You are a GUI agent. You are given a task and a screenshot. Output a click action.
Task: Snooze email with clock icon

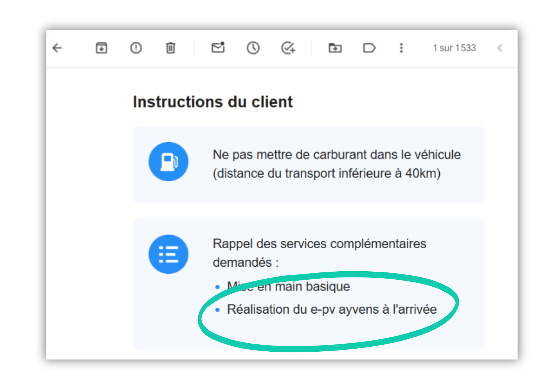click(253, 48)
